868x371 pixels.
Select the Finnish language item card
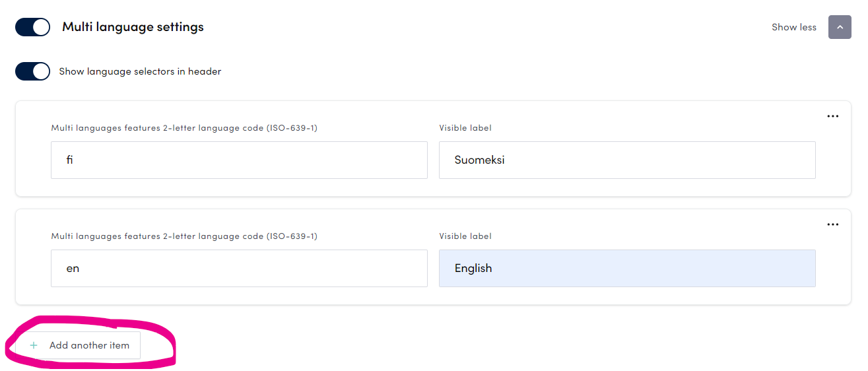point(432,187)
